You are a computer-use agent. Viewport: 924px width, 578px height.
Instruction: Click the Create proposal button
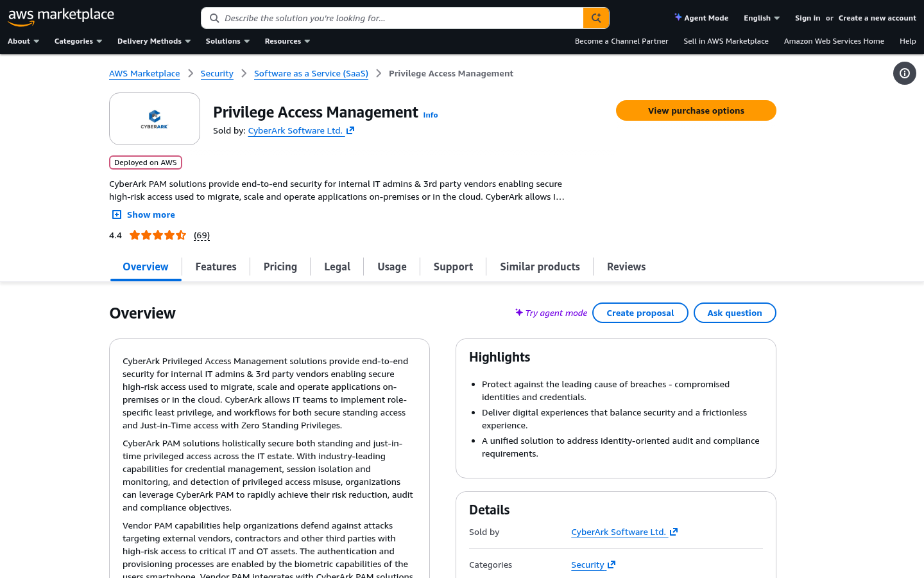(640, 313)
